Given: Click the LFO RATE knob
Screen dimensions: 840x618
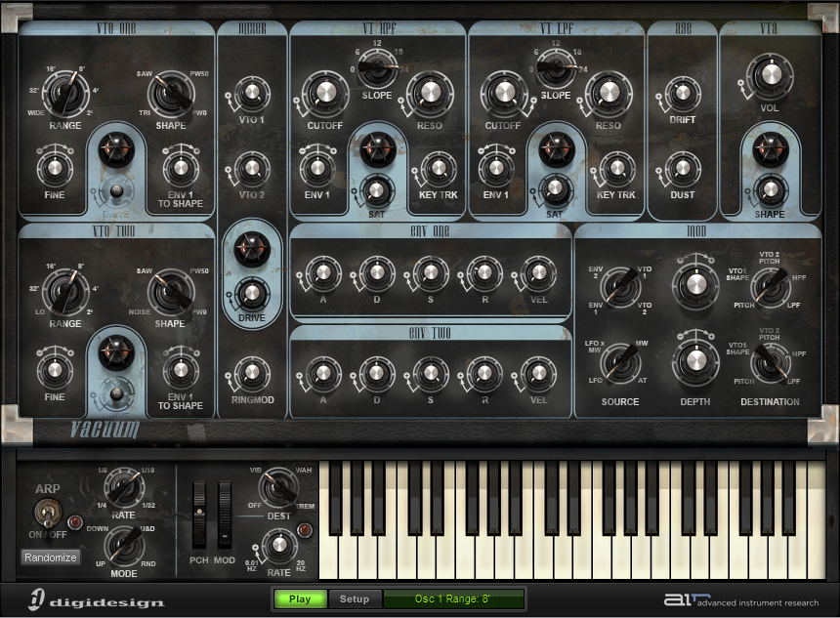Looking at the screenshot, I should tap(278, 545).
